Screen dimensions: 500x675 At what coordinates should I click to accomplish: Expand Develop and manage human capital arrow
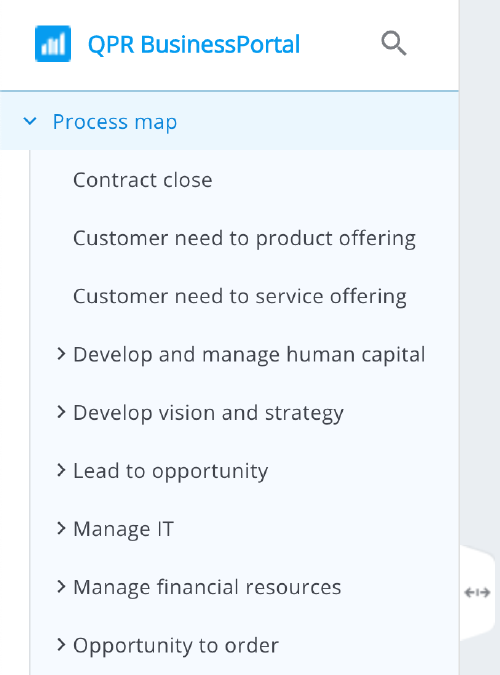(61, 354)
